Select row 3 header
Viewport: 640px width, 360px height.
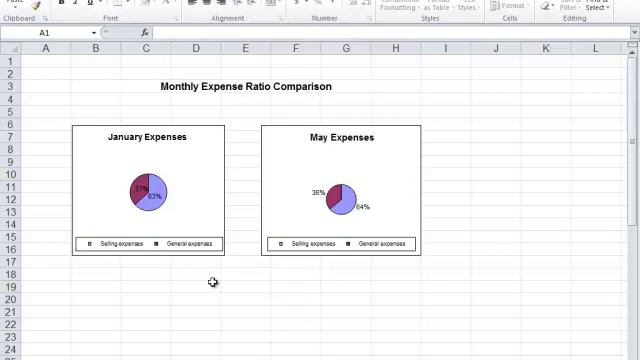10,87
